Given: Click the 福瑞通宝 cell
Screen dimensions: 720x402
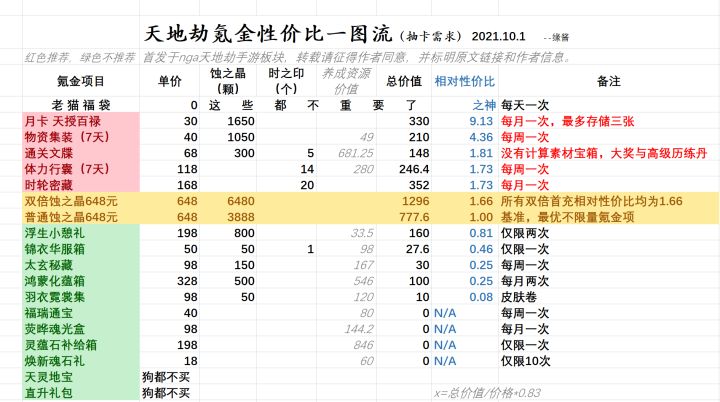Looking at the screenshot, I should click(x=49, y=313).
